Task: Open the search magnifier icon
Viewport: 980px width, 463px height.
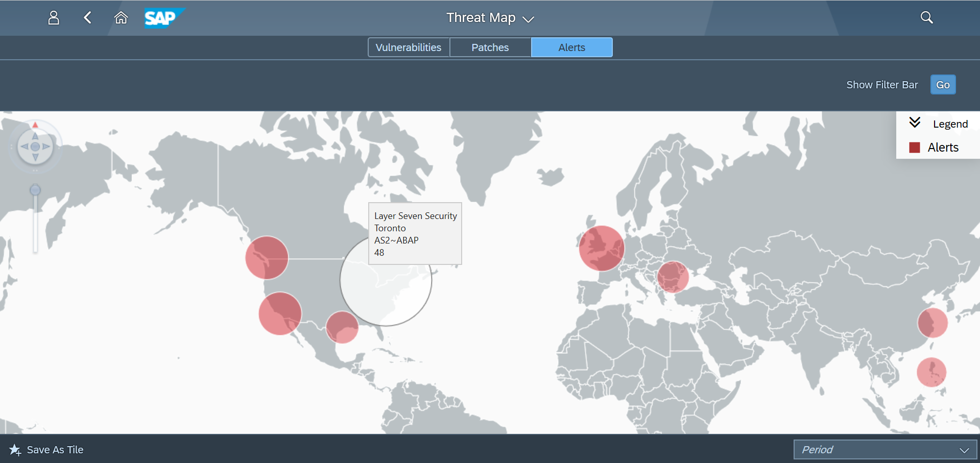Action: coord(926,18)
